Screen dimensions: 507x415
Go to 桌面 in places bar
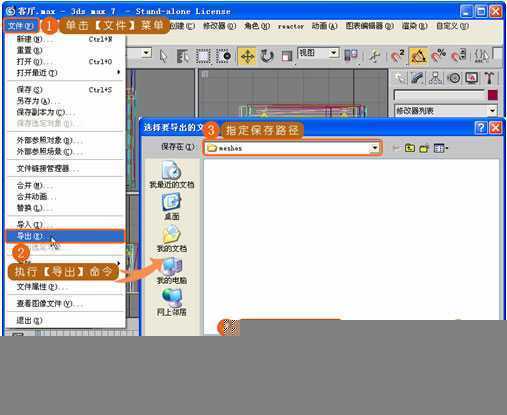click(x=171, y=207)
